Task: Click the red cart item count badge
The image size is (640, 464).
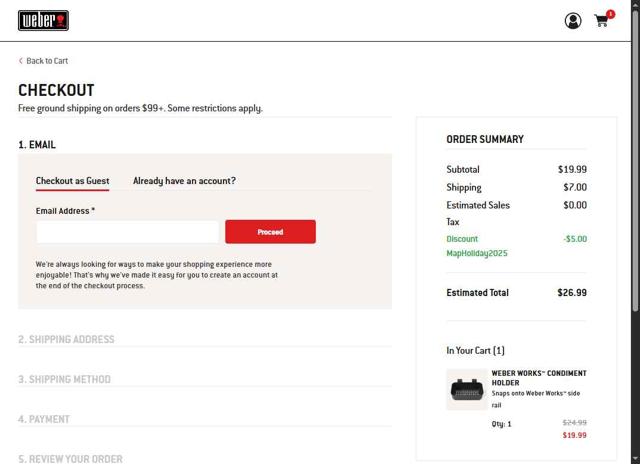Action: (611, 14)
